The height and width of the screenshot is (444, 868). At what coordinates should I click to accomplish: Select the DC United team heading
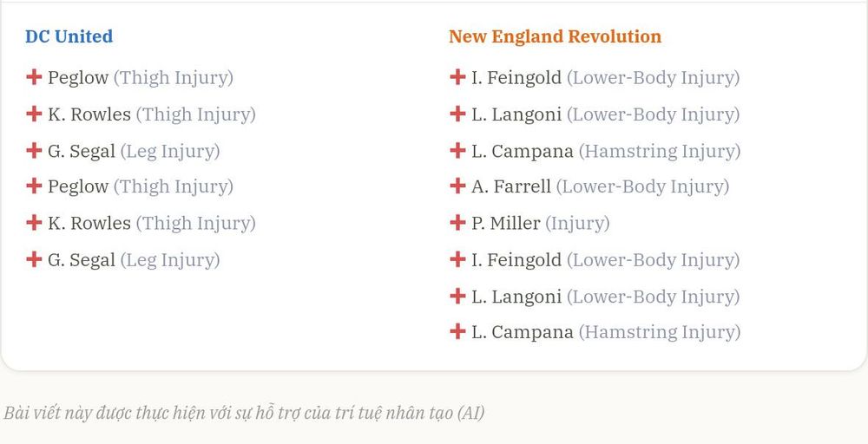point(69,36)
